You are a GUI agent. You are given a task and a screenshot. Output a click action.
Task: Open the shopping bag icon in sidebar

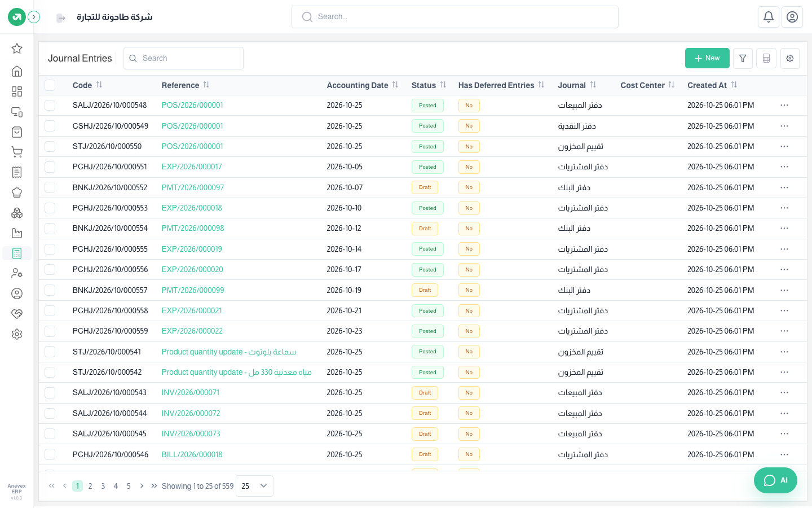[x=17, y=132]
